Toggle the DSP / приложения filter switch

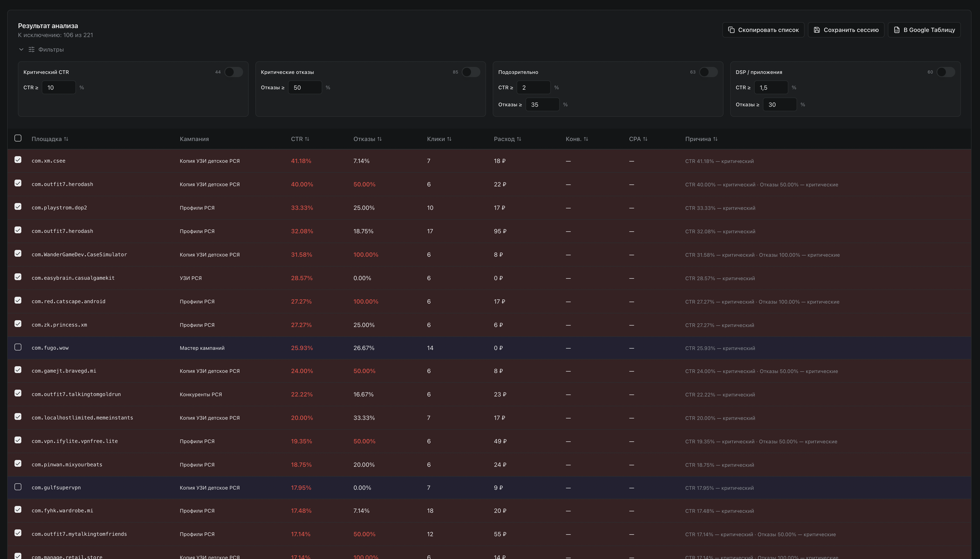click(x=945, y=72)
